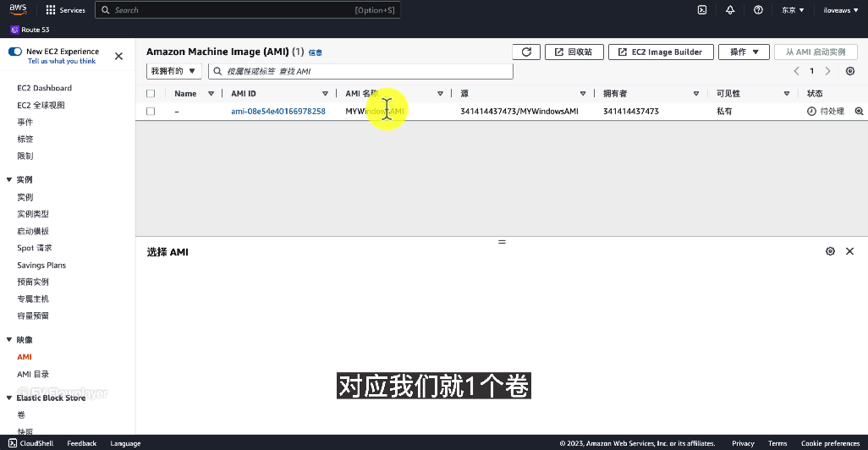The height and width of the screenshot is (450, 868).
Task: Close the New EC2 Experience banner
Action: click(x=118, y=56)
